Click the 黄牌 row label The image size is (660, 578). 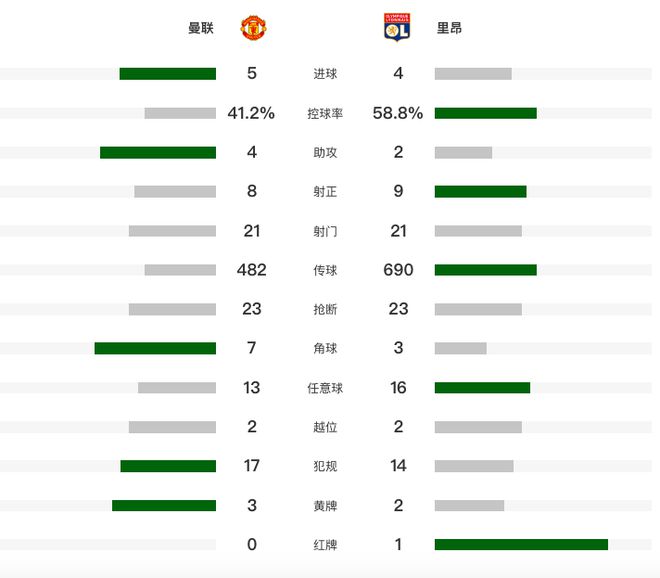325,506
